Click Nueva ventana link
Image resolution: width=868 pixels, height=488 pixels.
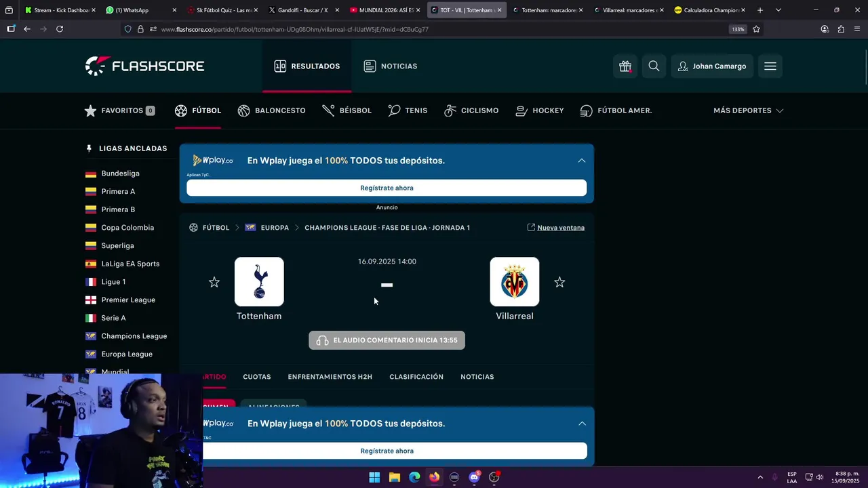pyautogui.click(x=556, y=228)
